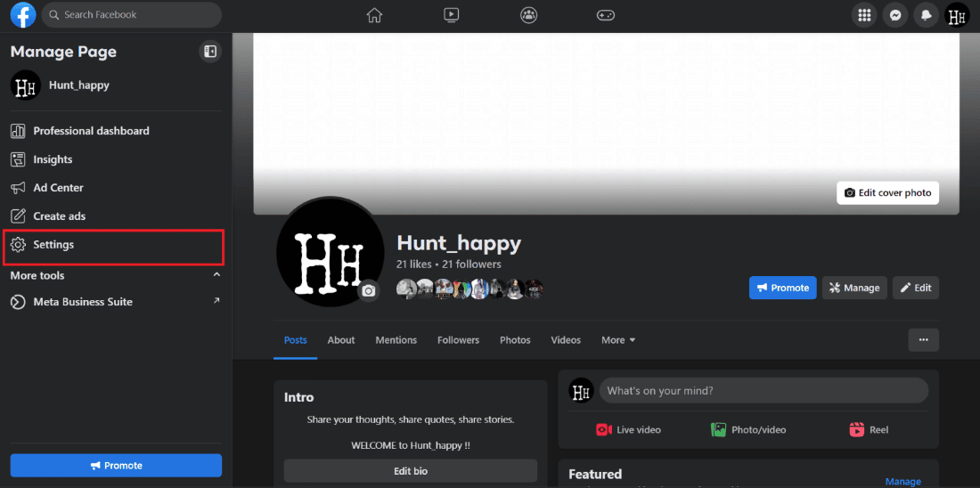Click the Edit button on page header
Image resolution: width=980 pixels, height=488 pixels.
[x=916, y=288]
